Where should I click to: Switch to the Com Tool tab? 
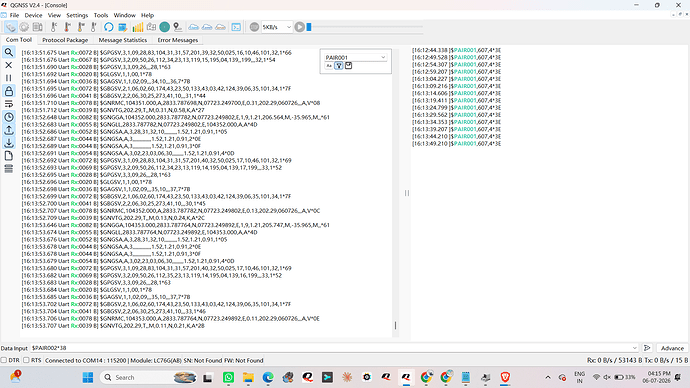[19, 40]
